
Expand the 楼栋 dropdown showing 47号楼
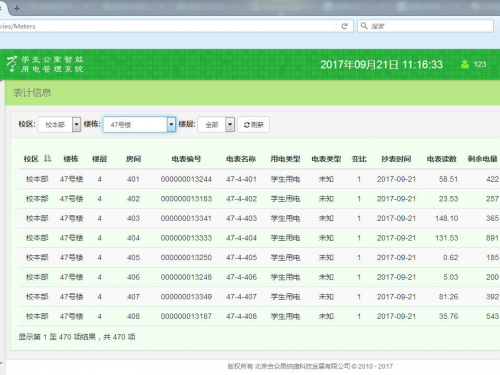click(x=139, y=125)
